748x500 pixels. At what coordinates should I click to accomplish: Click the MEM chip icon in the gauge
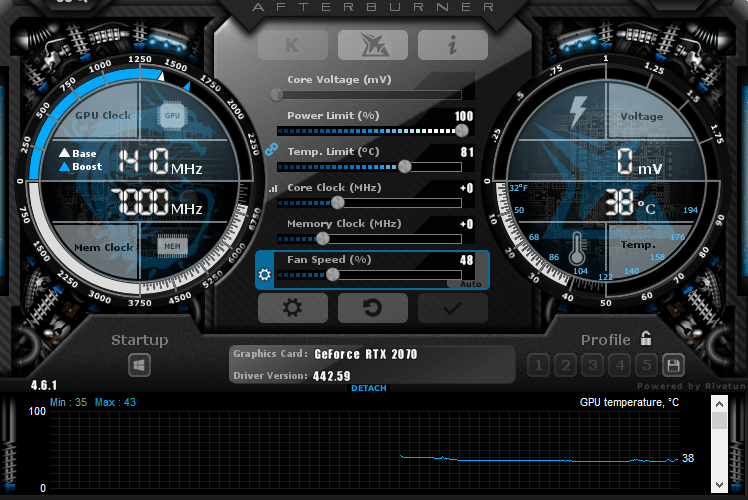(172, 246)
